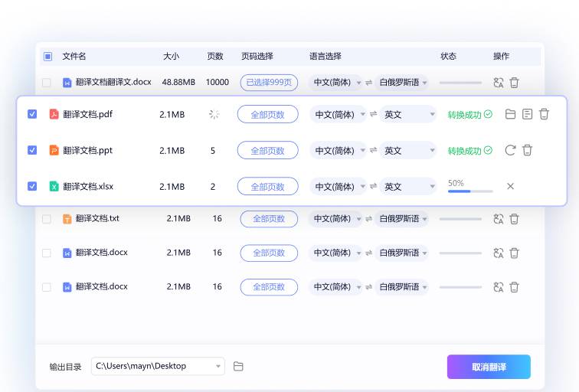Delete the 翻译文档翻译文.docx file entry
This screenshot has width=579, height=392.
[514, 83]
